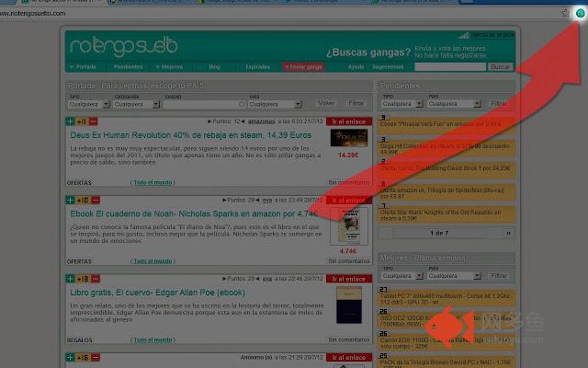Vote up the deal posted by Anónimo
The image size is (588, 368).
(x=70, y=358)
